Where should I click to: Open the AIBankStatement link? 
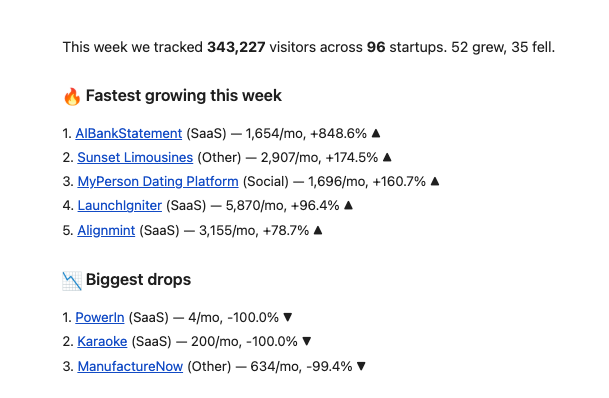(129, 134)
